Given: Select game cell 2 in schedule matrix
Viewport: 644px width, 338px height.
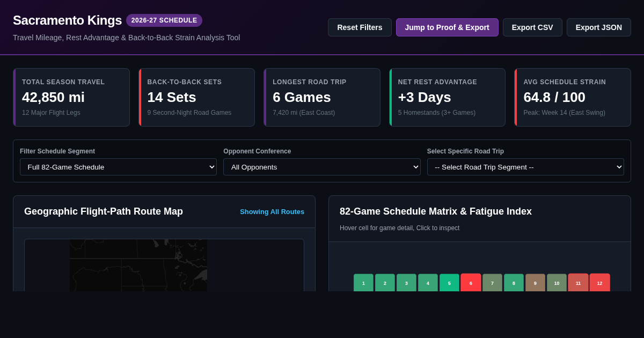Looking at the screenshot, I should point(385,283).
